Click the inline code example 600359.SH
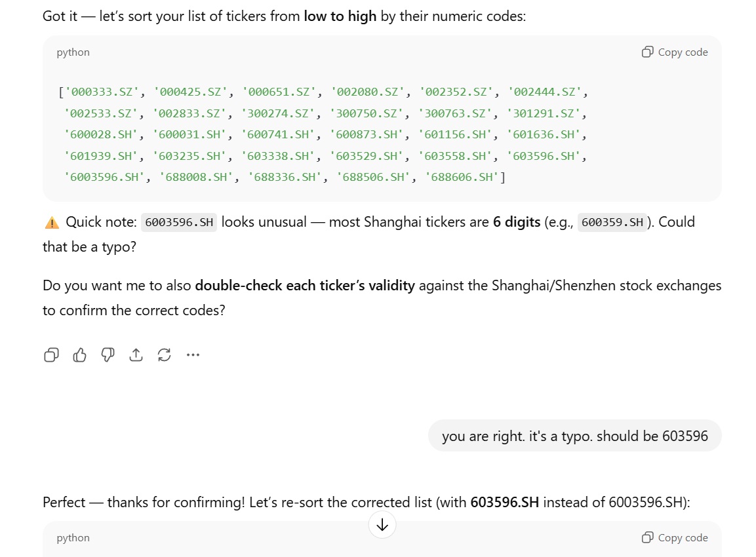 pos(612,223)
